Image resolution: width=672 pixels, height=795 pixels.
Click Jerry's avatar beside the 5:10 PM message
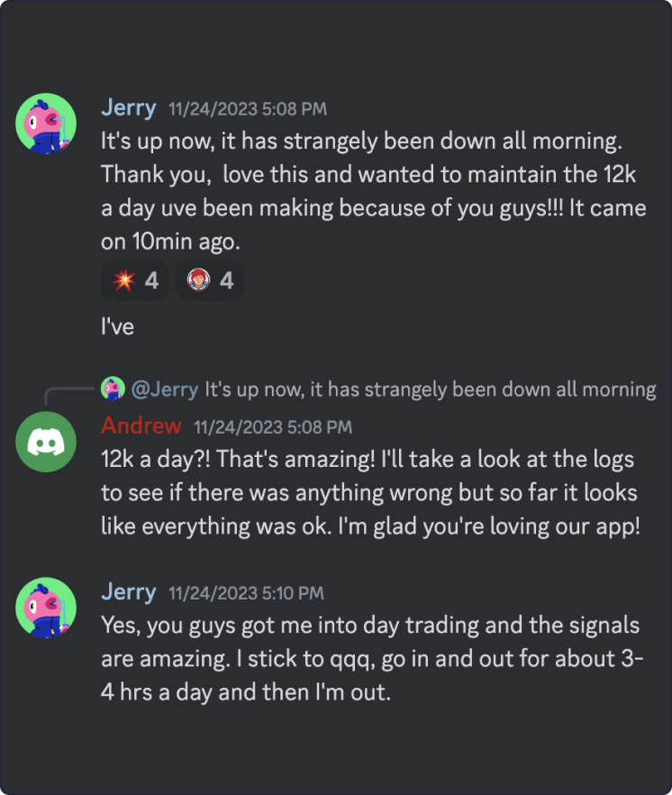tap(45, 608)
